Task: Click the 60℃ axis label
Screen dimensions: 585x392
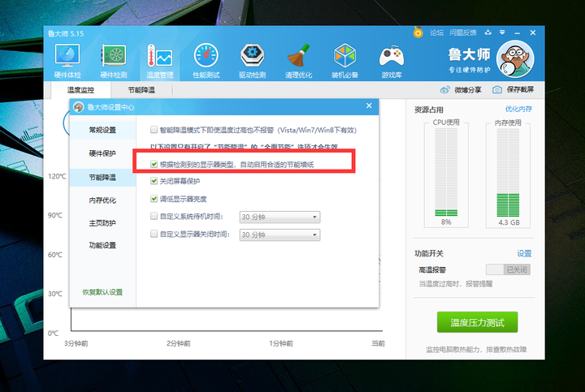Action: pyautogui.click(x=55, y=255)
